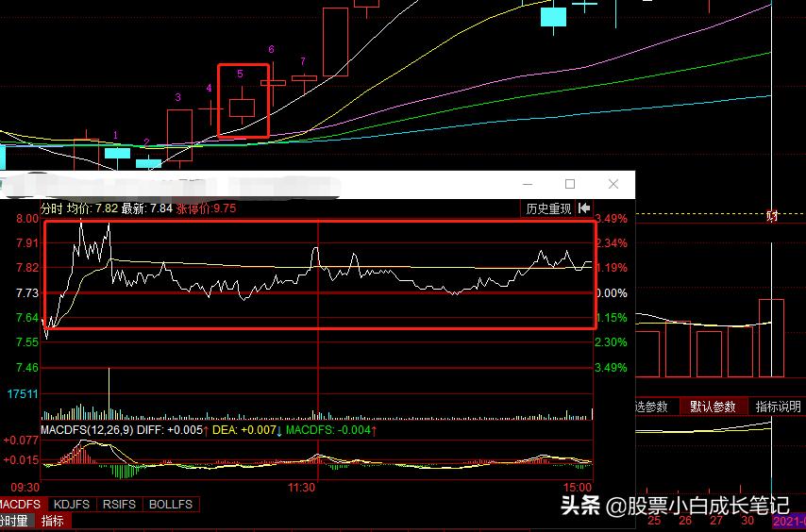Image resolution: width=806 pixels, height=532 pixels.
Task: Click the 09:30 time axis label
Action: pos(25,487)
